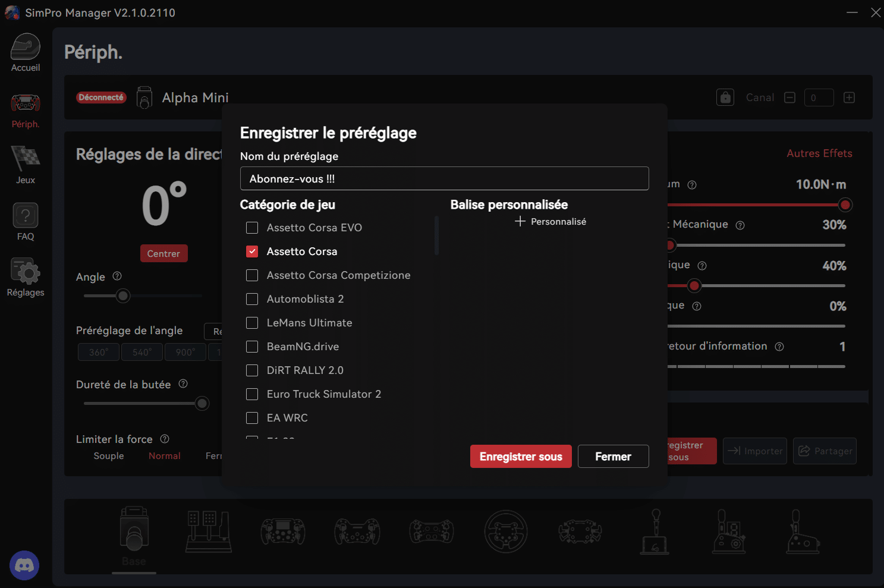Show help for the Mécanique setting
The height and width of the screenshot is (588, 884).
(x=740, y=225)
